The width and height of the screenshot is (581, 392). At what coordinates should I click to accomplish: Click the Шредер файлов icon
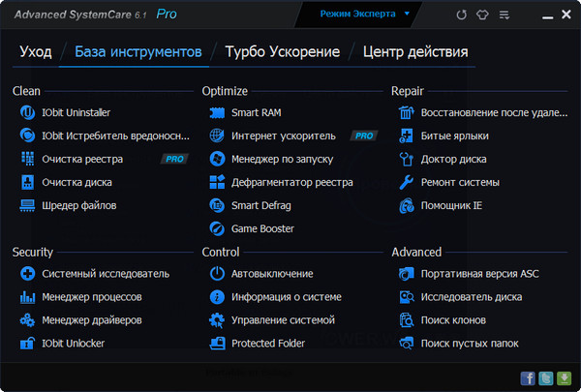(27, 205)
